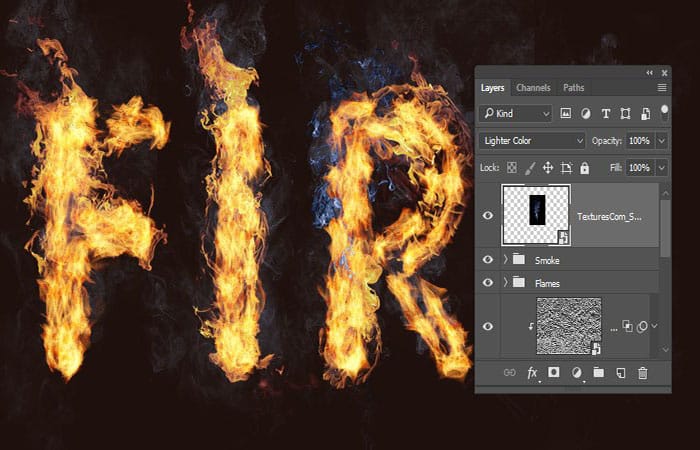
Task: Click the layers list scrollbar thumb
Action: coord(665,229)
